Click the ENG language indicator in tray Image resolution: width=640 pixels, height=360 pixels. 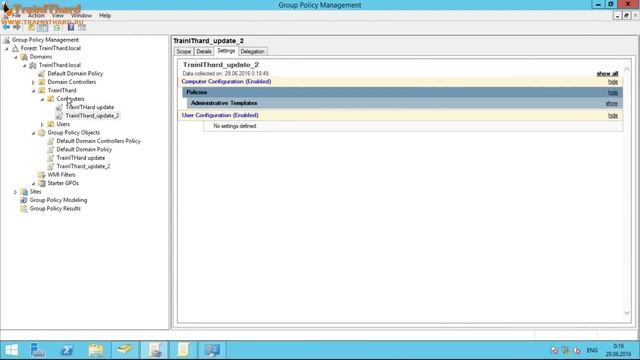point(592,350)
